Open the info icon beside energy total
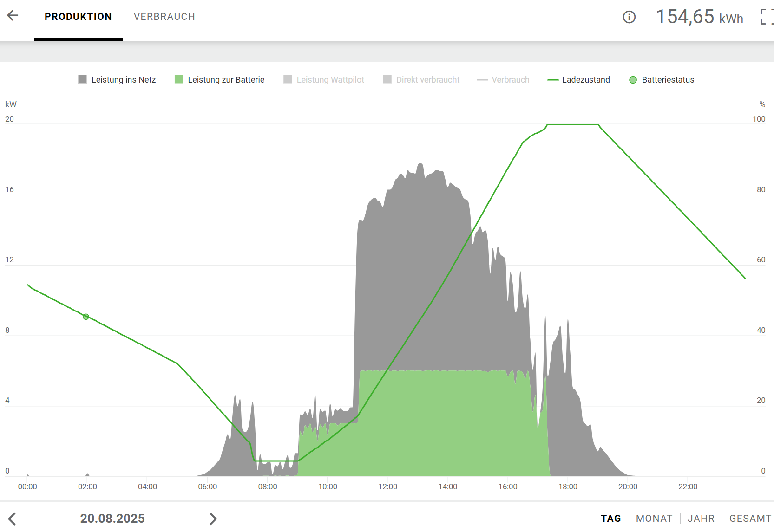 [629, 17]
